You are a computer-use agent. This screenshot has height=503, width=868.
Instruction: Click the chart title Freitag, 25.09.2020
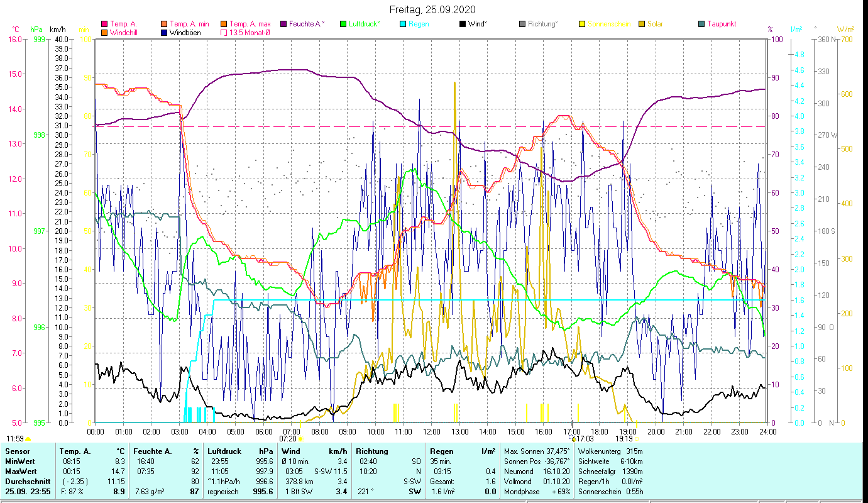pyautogui.click(x=432, y=9)
